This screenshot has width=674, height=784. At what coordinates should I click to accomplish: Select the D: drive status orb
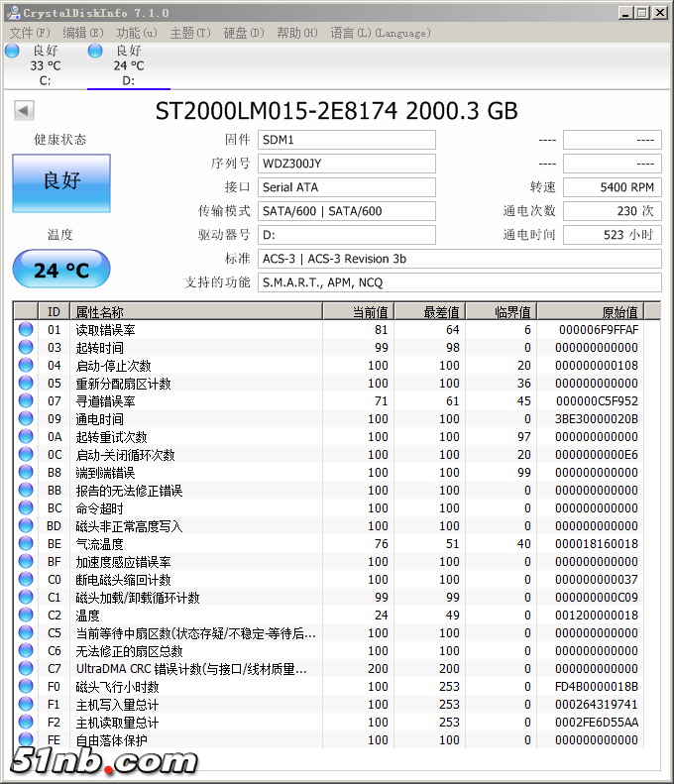coord(95,52)
